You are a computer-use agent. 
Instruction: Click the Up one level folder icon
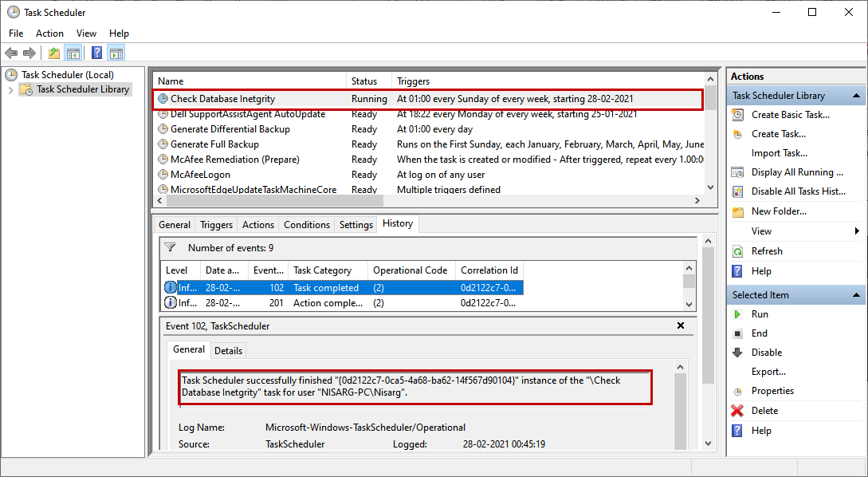coord(53,53)
